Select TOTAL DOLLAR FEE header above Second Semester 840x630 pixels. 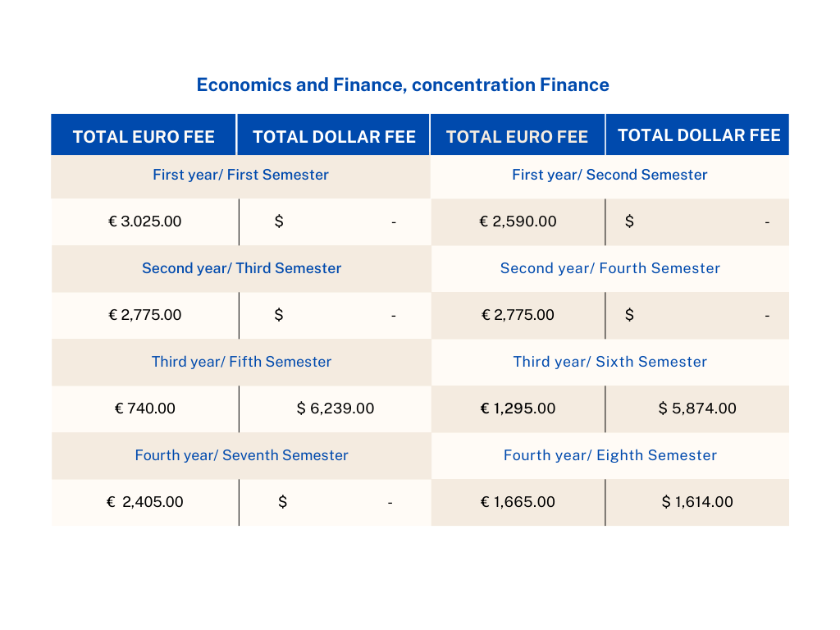pyautogui.click(x=699, y=135)
